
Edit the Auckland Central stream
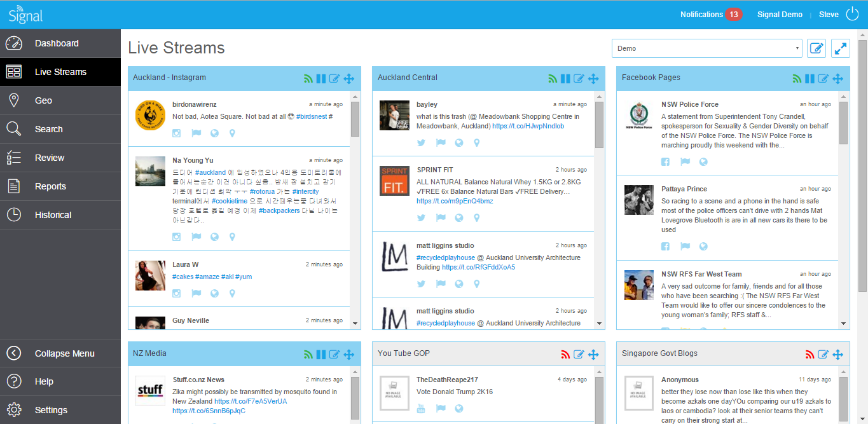point(579,79)
